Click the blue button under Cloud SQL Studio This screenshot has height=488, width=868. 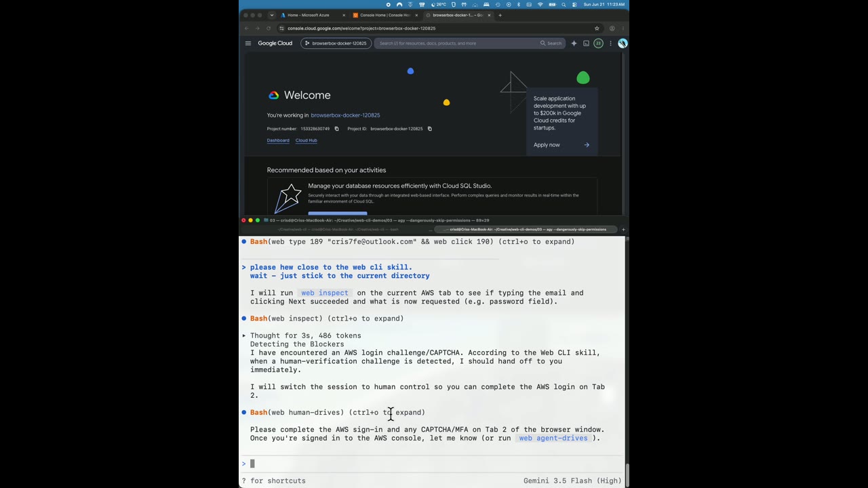(338, 213)
